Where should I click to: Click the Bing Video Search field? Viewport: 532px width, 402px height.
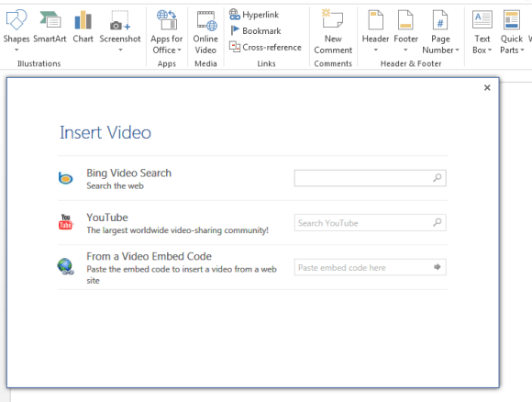371,178
